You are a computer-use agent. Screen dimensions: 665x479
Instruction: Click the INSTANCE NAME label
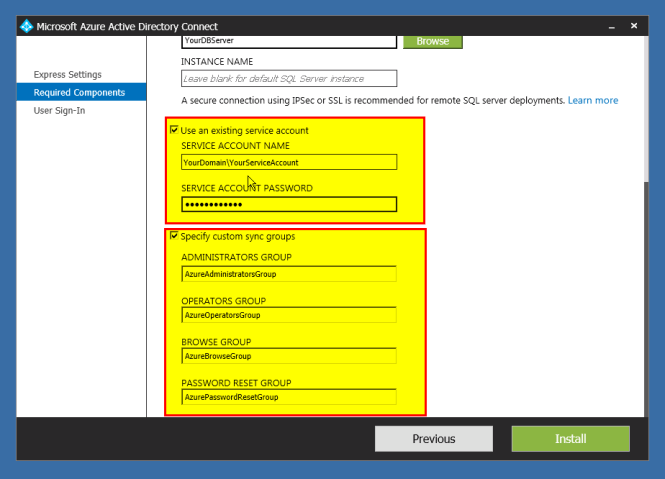(x=217, y=62)
